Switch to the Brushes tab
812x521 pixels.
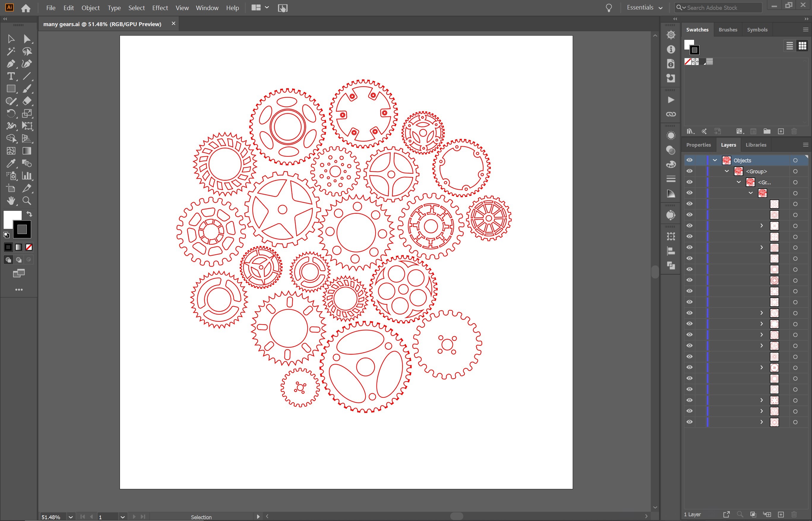coord(727,30)
